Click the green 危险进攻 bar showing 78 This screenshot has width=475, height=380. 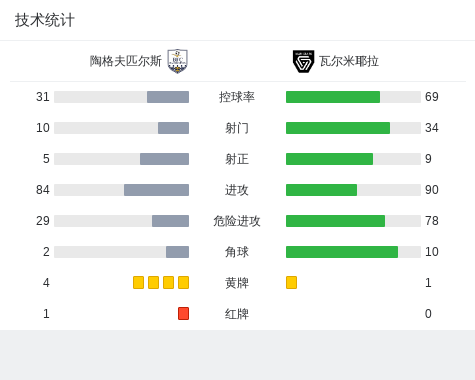[335, 221]
